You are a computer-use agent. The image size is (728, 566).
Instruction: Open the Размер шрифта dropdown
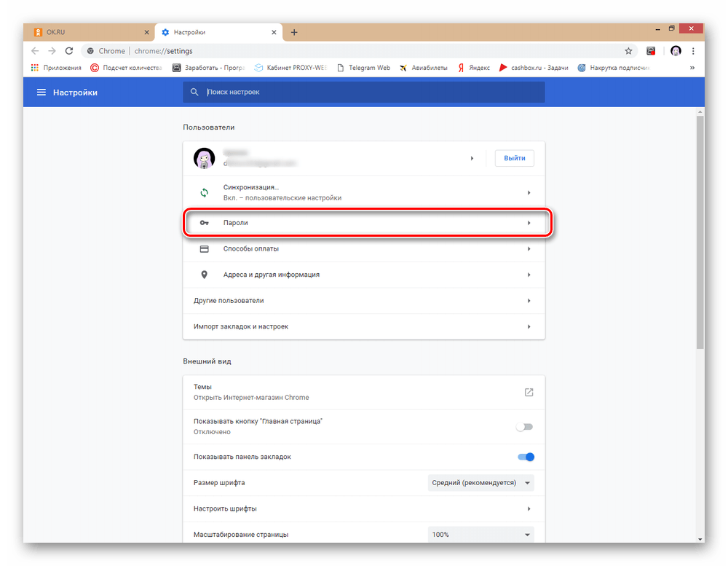[480, 482]
